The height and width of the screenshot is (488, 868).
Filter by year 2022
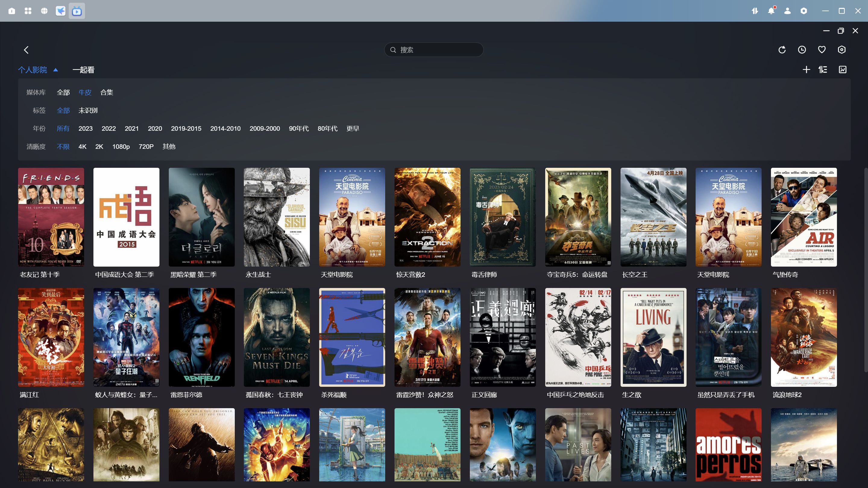[x=109, y=129]
